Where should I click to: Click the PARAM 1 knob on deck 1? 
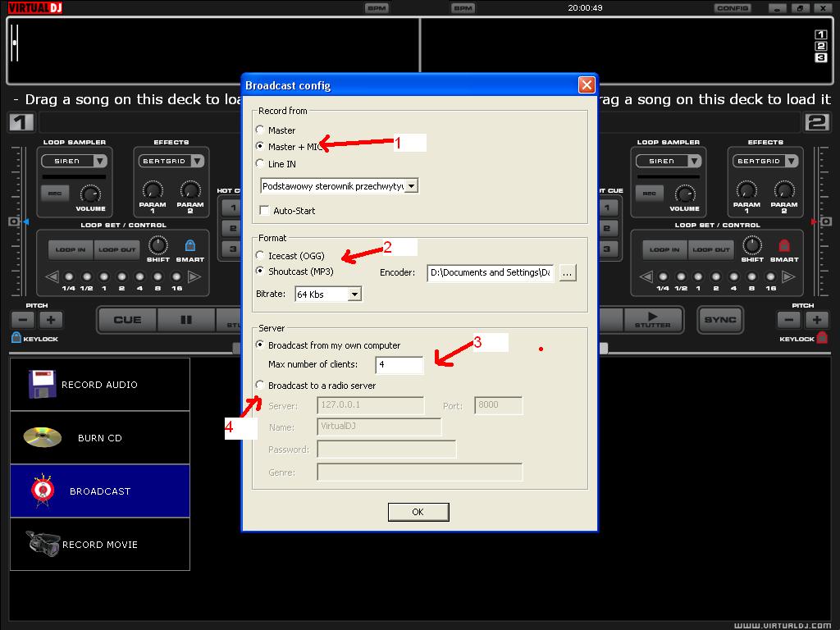(153, 189)
